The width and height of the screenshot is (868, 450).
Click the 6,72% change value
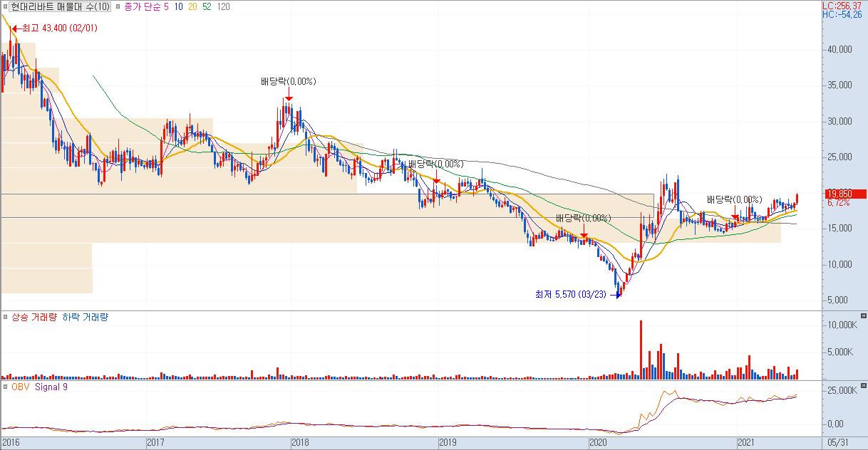[838, 203]
